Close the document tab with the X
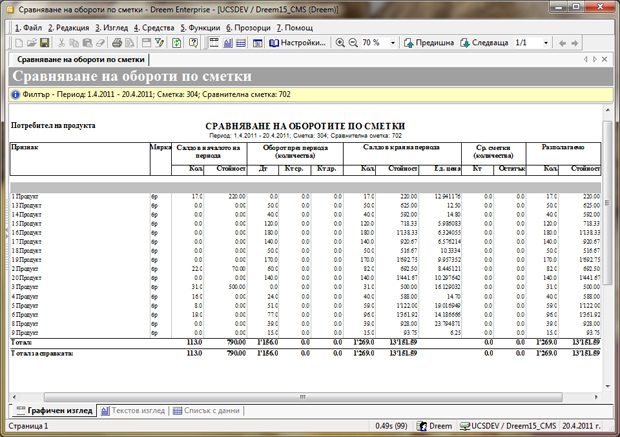The width and height of the screenshot is (620, 437). tap(605, 59)
